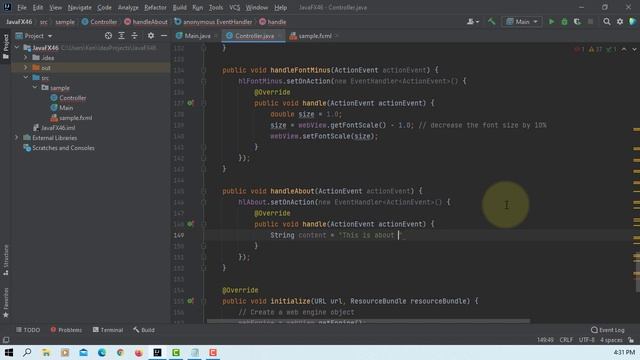Open the File menu
640x360 pixels.
(22, 7)
